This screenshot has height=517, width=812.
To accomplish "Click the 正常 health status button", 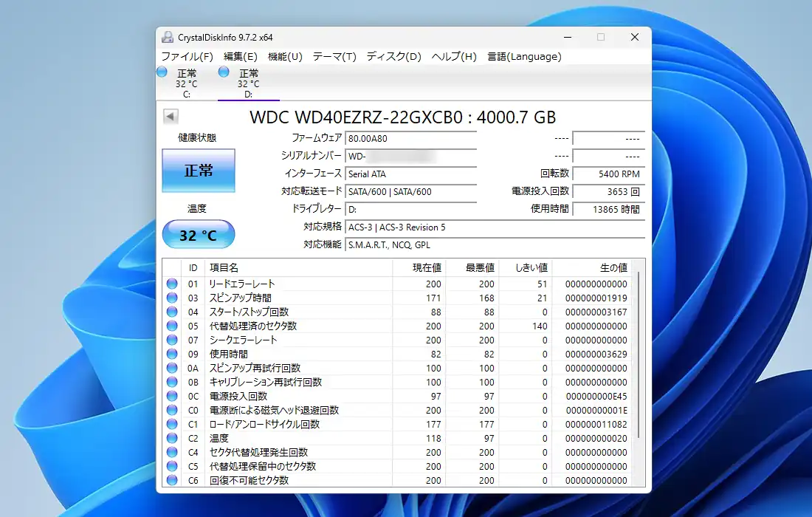I will pos(199,171).
